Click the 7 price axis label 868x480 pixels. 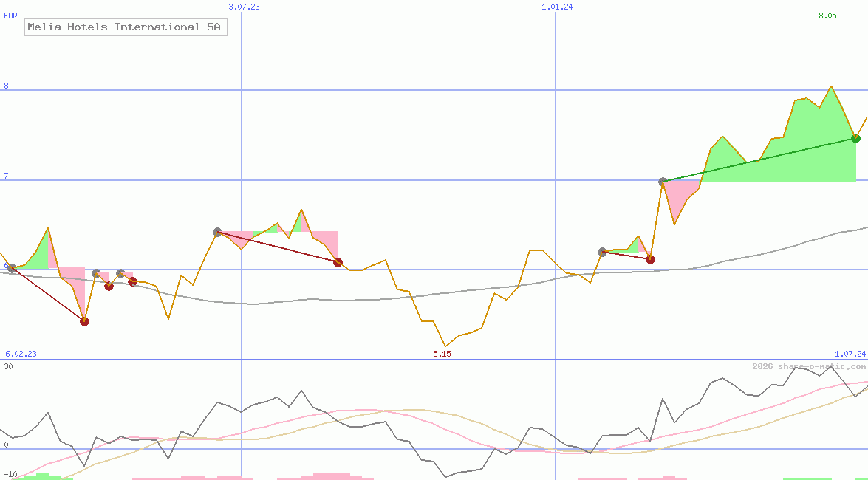(x=6, y=176)
